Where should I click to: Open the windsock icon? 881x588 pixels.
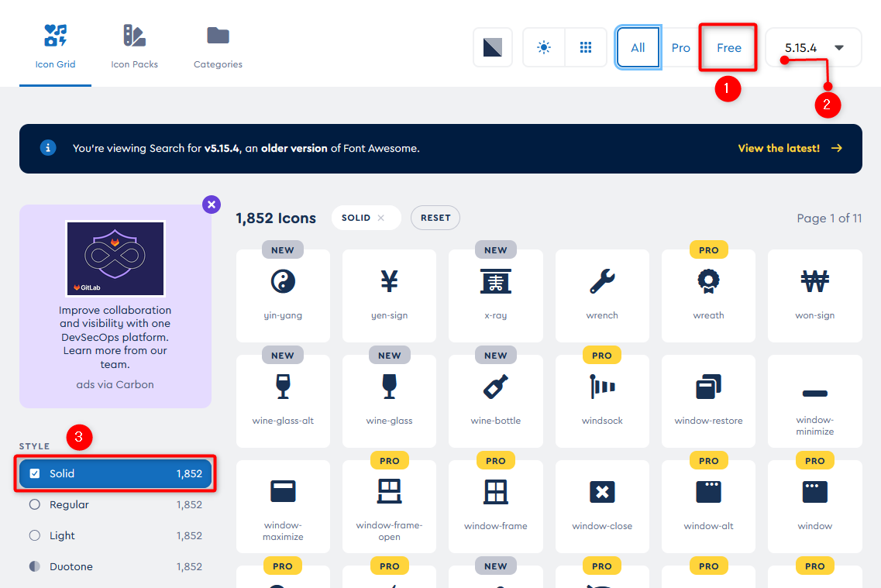click(x=602, y=401)
